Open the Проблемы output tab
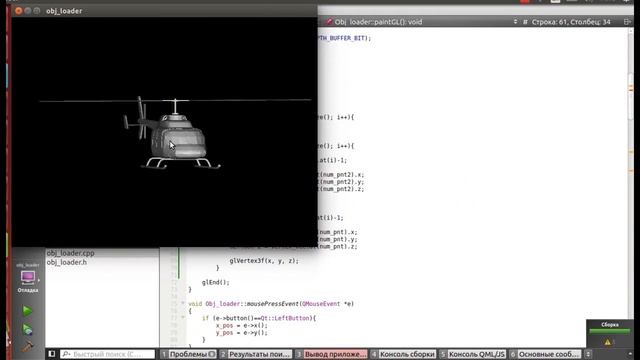This screenshot has height=360, width=640. coord(188,354)
